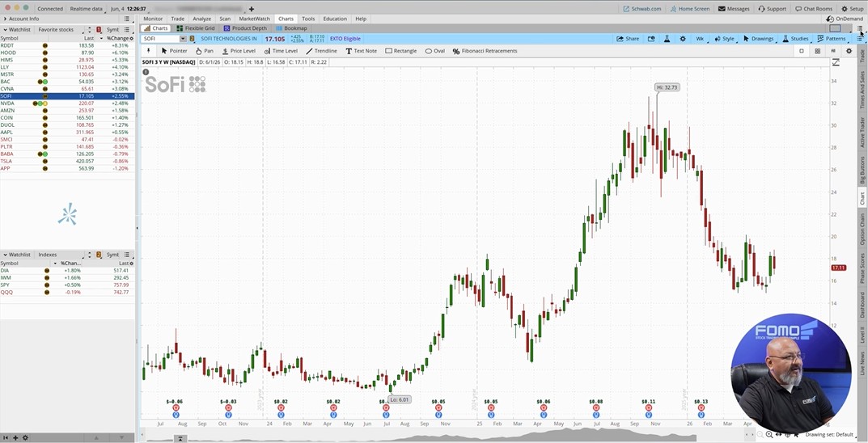Switch to single chart layout icon

pyautogui.click(x=801, y=51)
